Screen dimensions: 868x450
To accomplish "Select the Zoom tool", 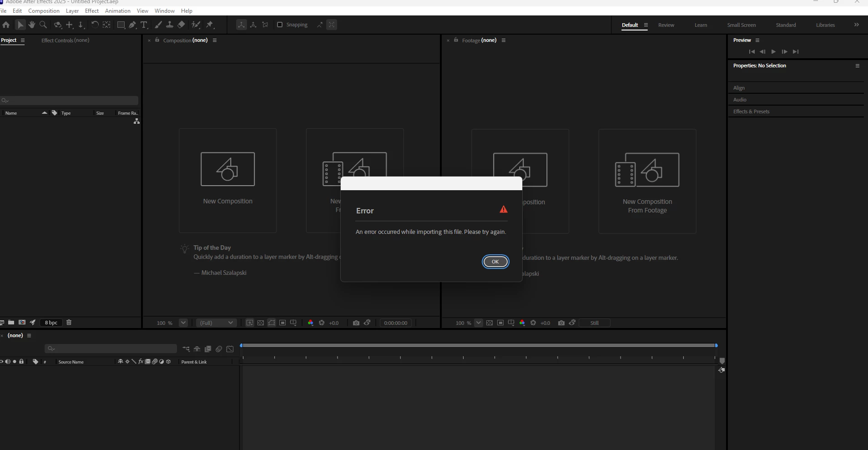I will [x=43, y=25].
